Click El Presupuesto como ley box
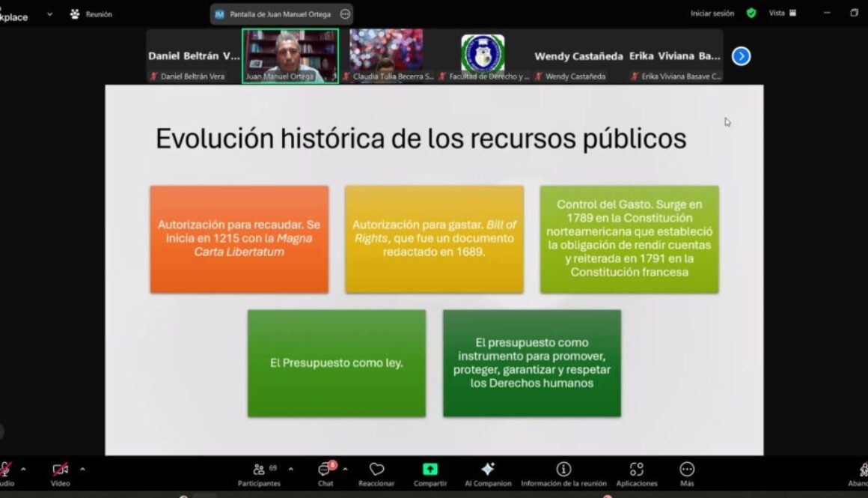This screenshot has height=498, width=868. (x=337, y=363)
